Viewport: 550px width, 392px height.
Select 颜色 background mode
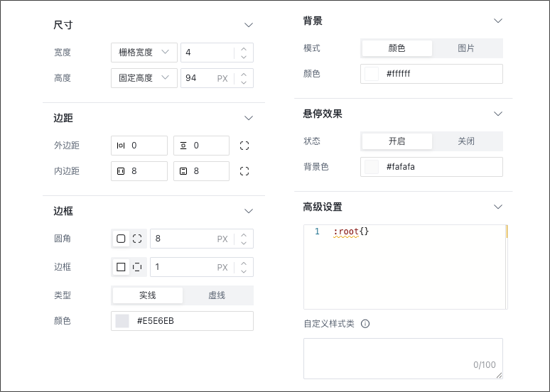click(x=397, y=48)
